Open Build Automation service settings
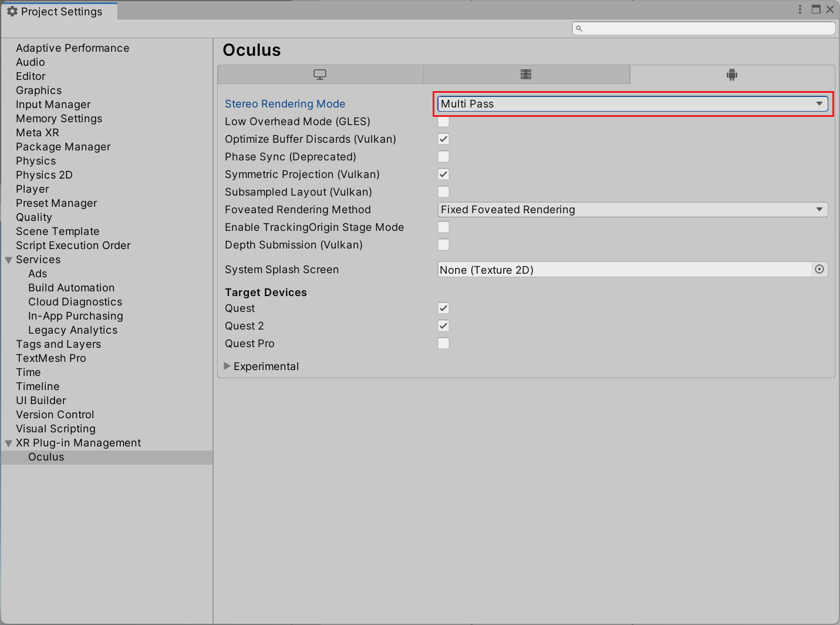Viewport: 840px width, 625px height. (x=72, y=288)
